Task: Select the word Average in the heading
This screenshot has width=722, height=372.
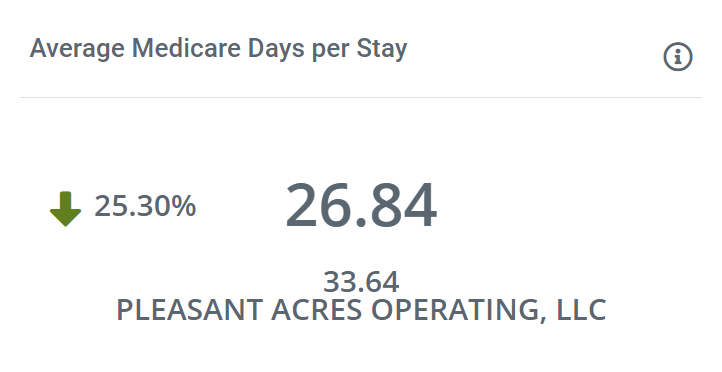Action: (77, 49)
